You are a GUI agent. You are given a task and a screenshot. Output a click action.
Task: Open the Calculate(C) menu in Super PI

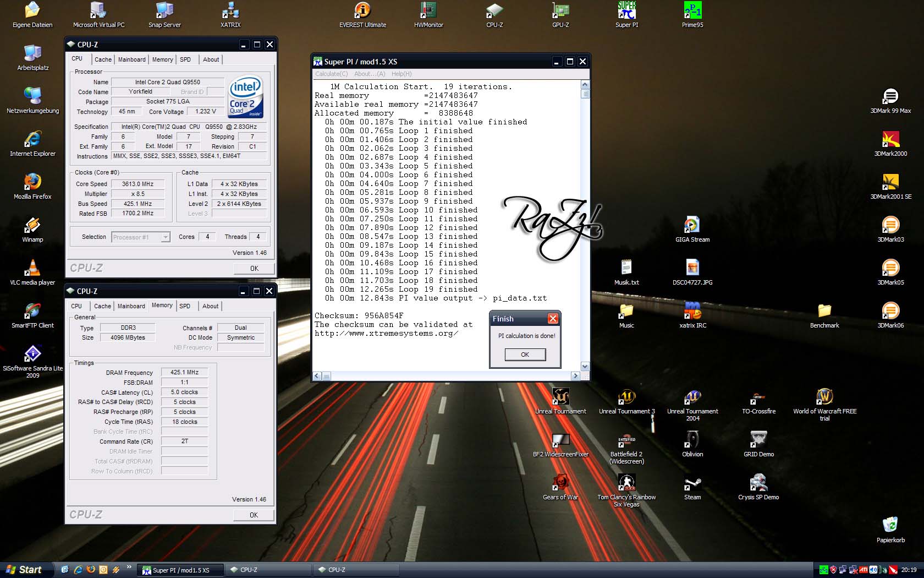point(331,74)
